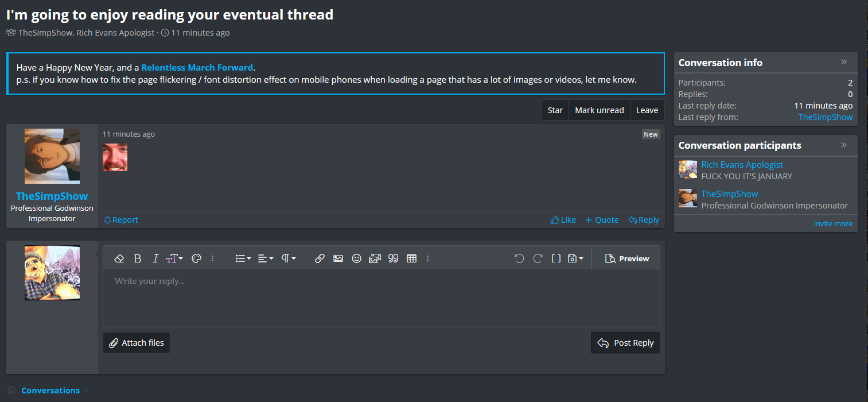Click into the Write your reply field

tap(382, 298)
